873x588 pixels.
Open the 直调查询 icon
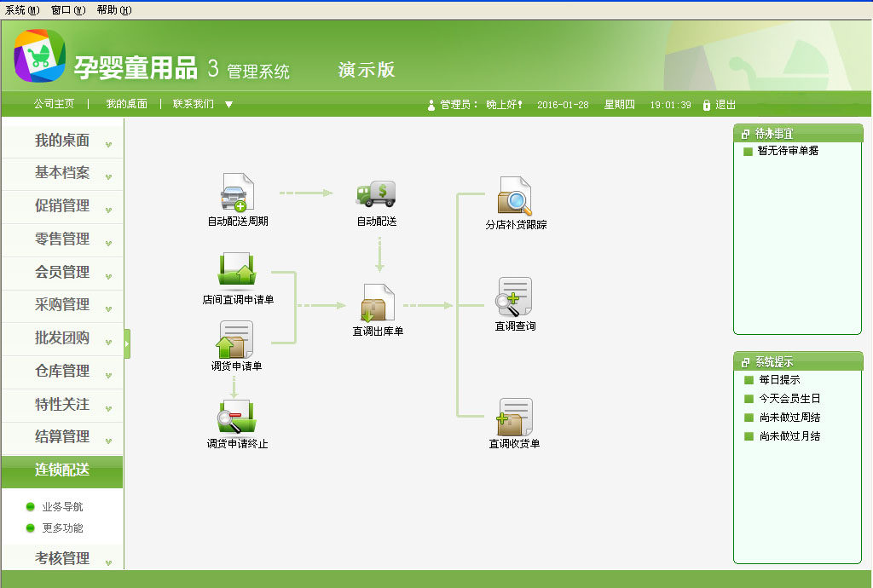coord(514,297)
